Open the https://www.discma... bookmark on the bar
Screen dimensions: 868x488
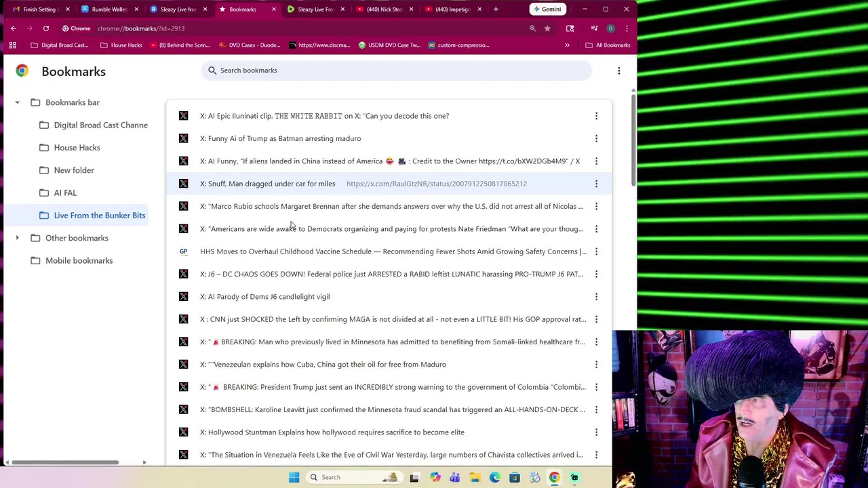(319, 45)
